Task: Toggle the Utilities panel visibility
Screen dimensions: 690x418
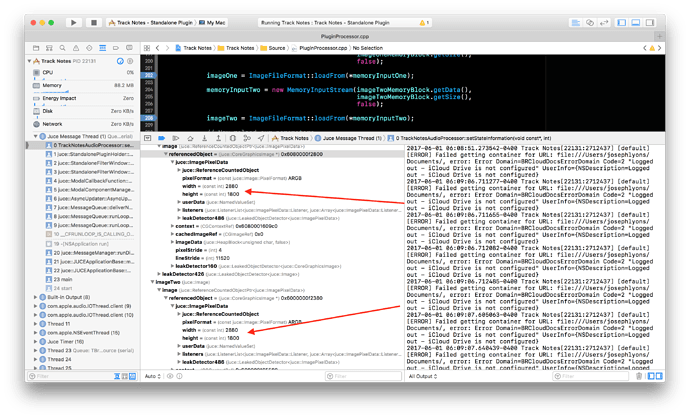Action: (650, 22)
